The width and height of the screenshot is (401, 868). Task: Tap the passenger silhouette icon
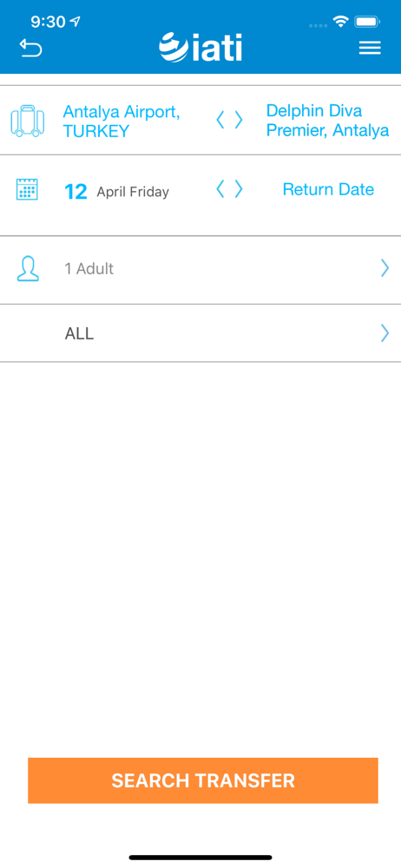(28, 268)
